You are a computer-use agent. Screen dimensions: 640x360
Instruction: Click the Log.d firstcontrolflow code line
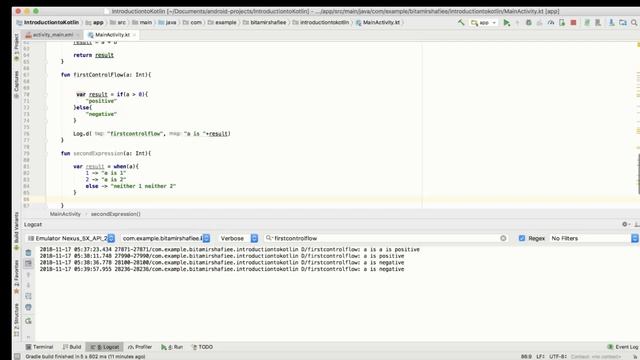point(151,133)
